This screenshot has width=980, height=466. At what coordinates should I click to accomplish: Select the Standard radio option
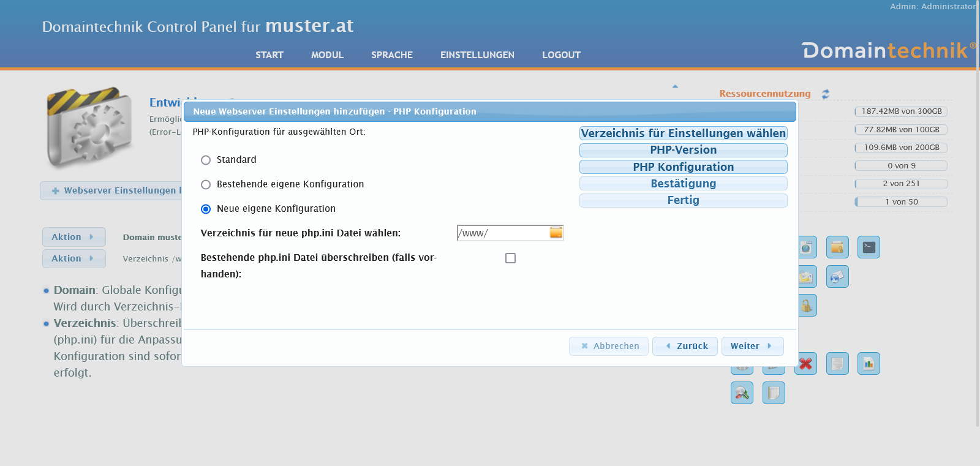point(206,160)
